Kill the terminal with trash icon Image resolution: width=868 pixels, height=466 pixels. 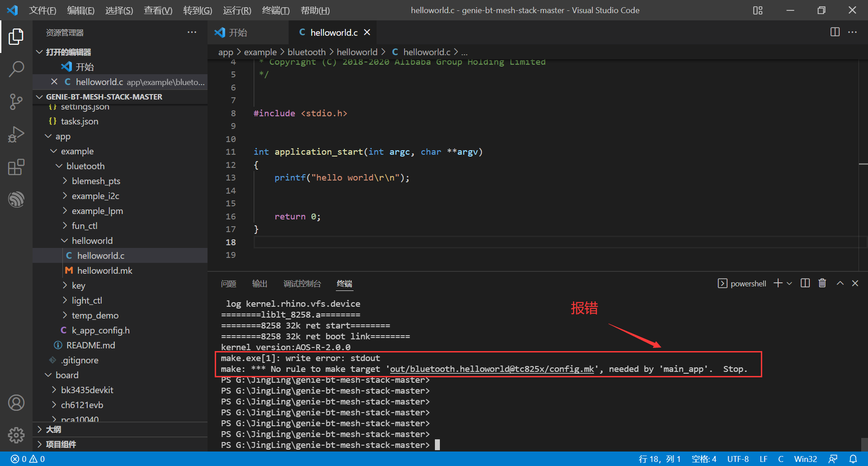(822, 283)
